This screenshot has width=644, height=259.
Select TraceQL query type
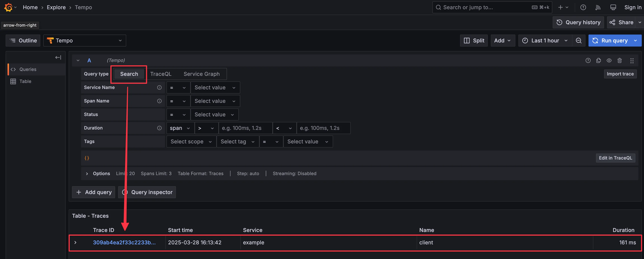161,74
